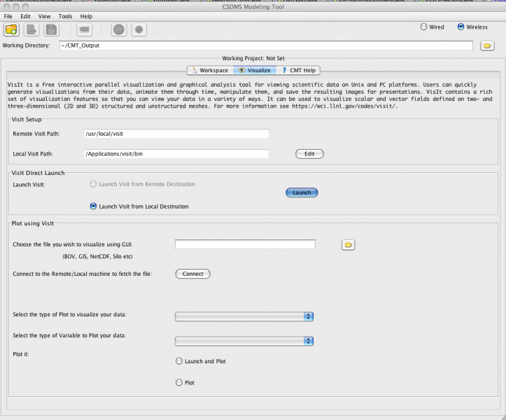Open the CMT Help tab
Viewport: 506px width, 420px height.
tap(299, 70)
